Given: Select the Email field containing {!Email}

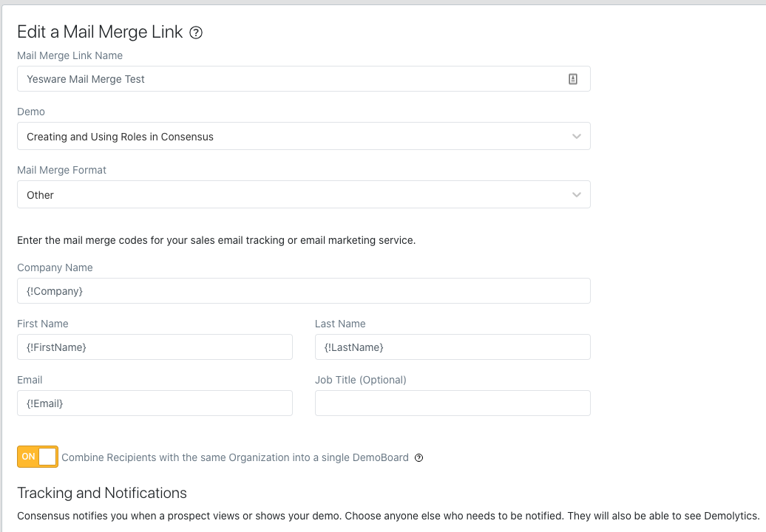Looking at the screenshot, I should pos(155,403).
